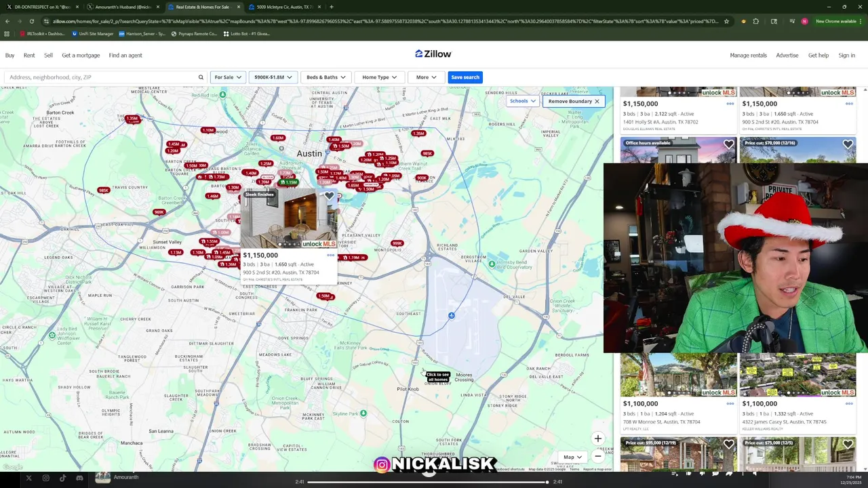Image resolution: width=868 pixels, height=488 pixels.
Task: Click the 4322 James Casey St address
Action: click(784, 422)
